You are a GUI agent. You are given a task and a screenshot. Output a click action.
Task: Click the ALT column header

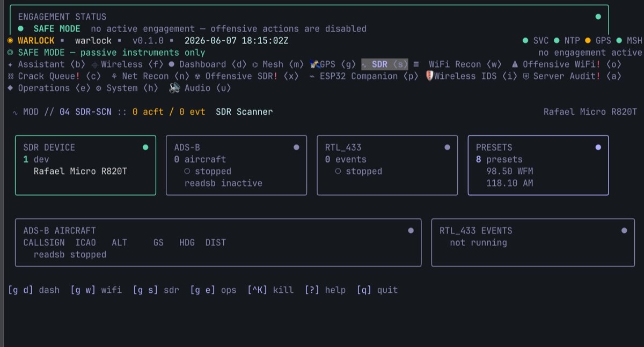120,242
